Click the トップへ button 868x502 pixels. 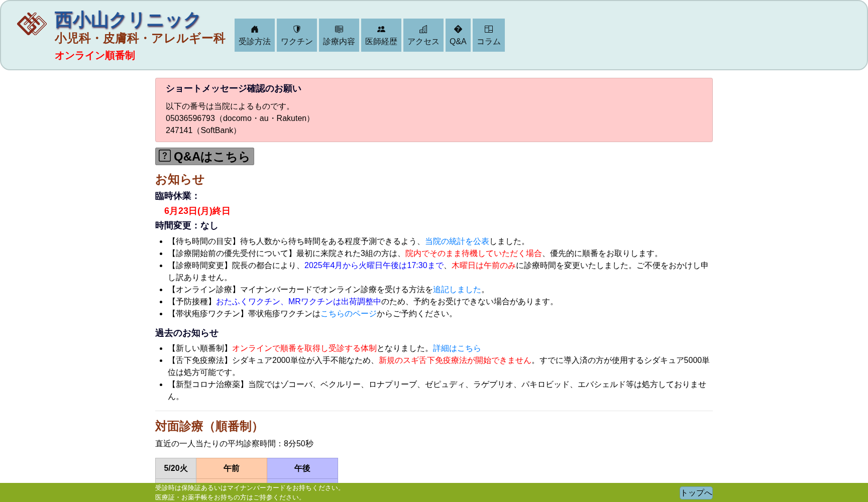pyautogui.click(x=696, y=493)
